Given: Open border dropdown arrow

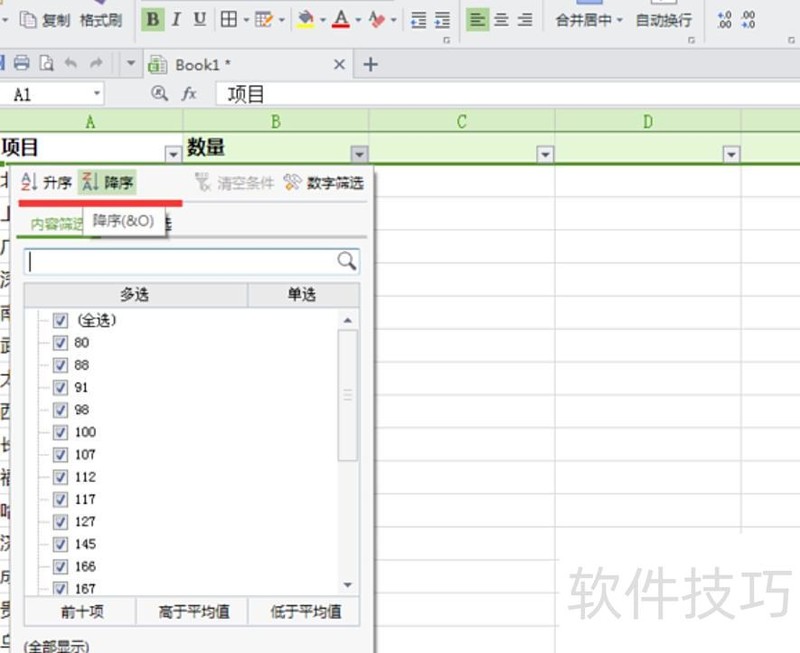Looking at the screenshot, I should pyautogui.click(x=246, y=20).
